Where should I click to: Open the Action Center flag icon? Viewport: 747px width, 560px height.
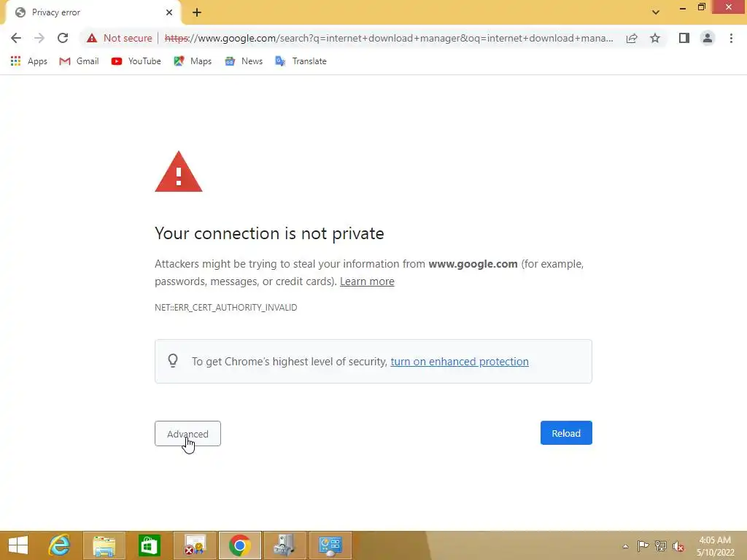click(x=643, y=546)
